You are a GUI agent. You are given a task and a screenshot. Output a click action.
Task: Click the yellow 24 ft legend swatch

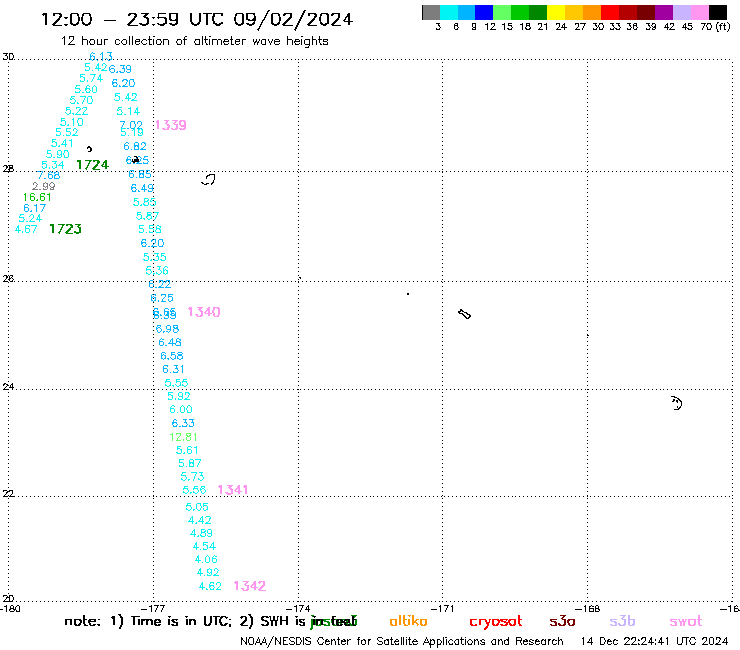pos(556,12)
